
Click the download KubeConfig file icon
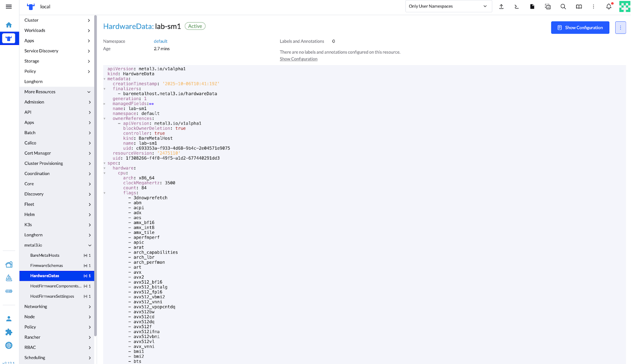point(532,7)
